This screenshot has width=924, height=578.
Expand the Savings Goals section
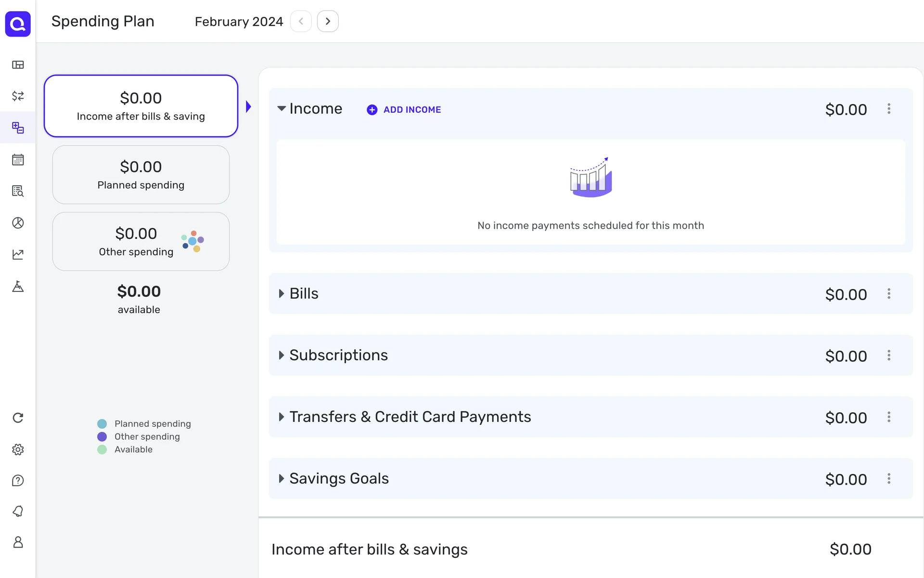[282, 478]
